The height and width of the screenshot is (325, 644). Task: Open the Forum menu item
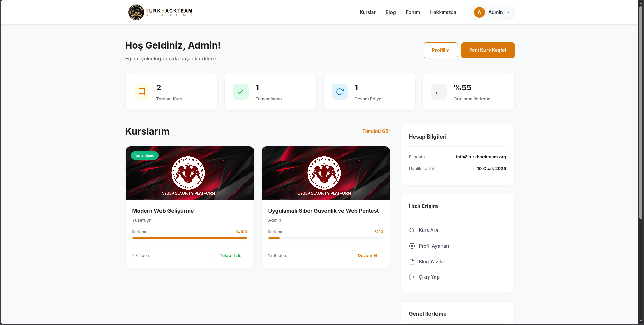pyautogui.click(x=413, y=12)
